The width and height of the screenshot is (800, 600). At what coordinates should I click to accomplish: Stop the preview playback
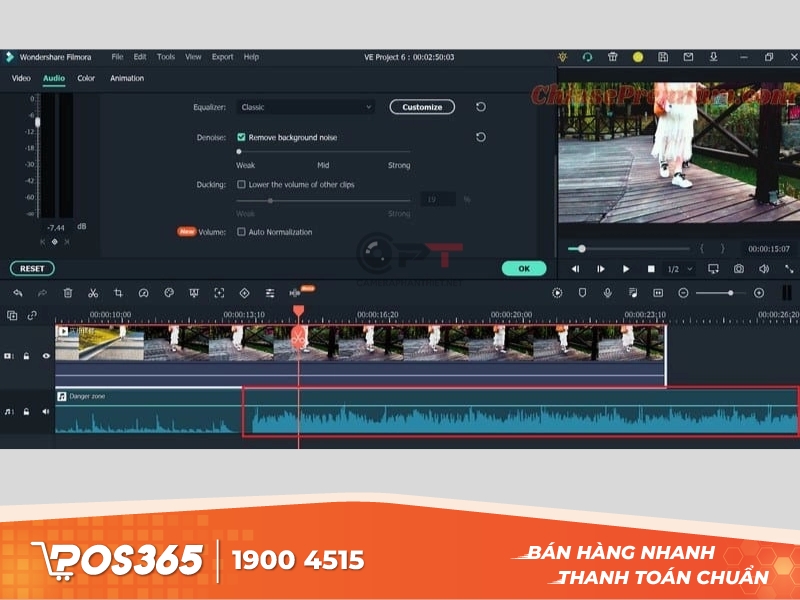(651, 269)
